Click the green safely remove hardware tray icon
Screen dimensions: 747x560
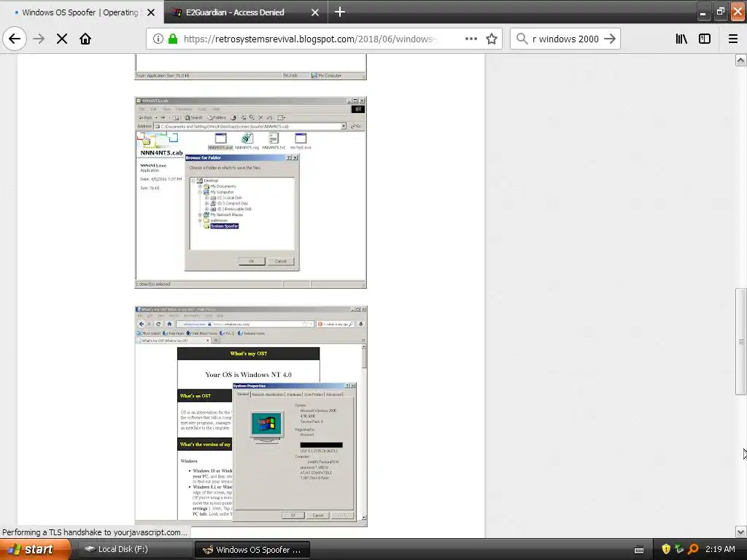pos(679,549)
